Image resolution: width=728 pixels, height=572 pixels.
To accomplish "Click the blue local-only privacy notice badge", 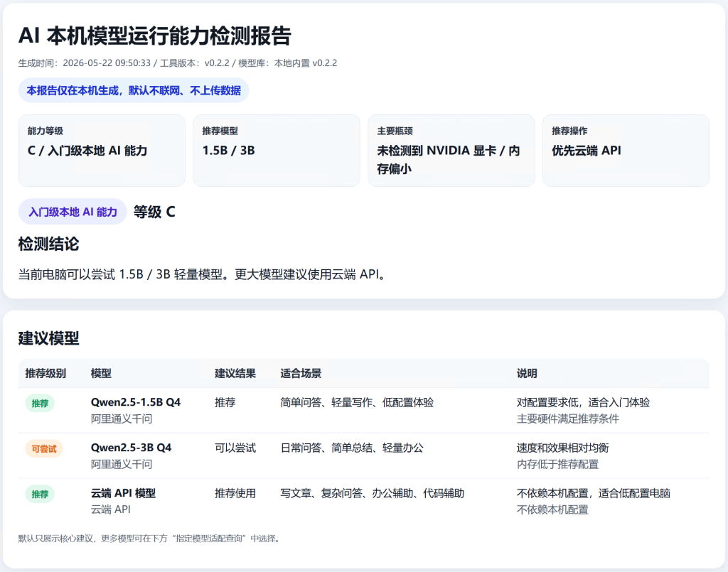I will (134, 90).
